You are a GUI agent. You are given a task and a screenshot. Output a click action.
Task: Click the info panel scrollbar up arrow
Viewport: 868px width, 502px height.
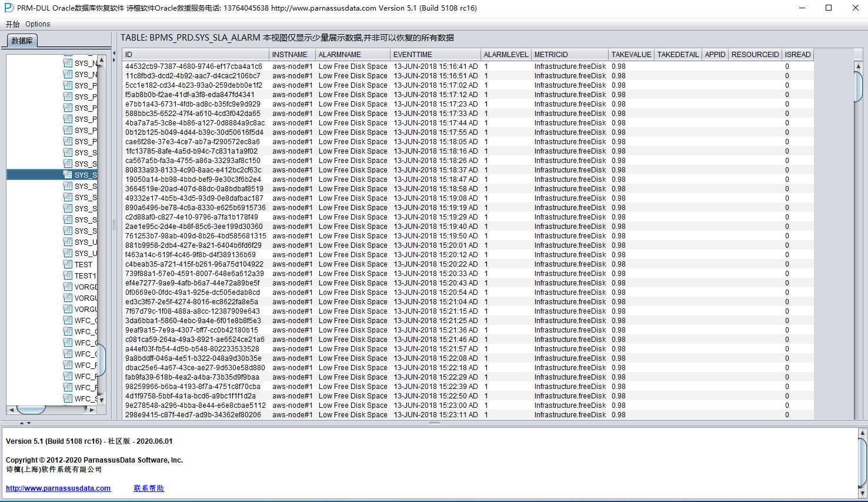tap(863, 433)
